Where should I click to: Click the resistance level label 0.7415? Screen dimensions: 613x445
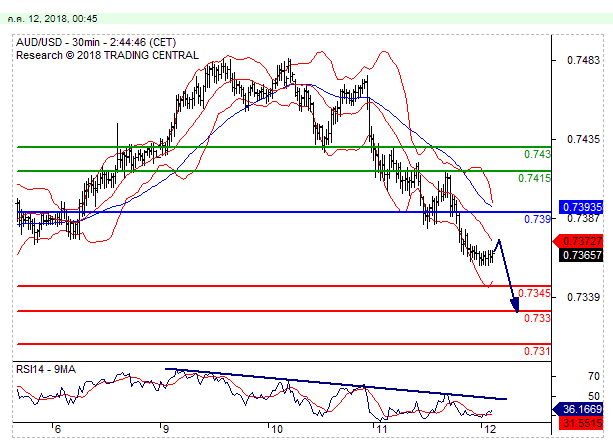534,178
